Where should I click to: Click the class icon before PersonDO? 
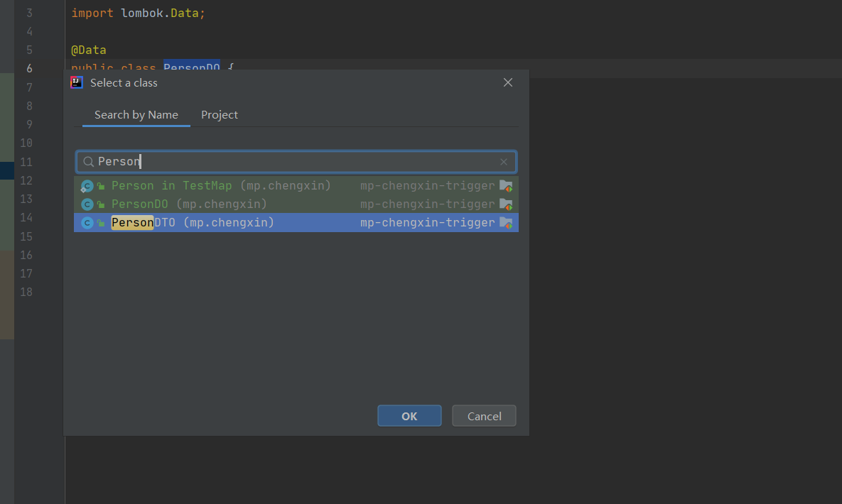click(87, 204)
